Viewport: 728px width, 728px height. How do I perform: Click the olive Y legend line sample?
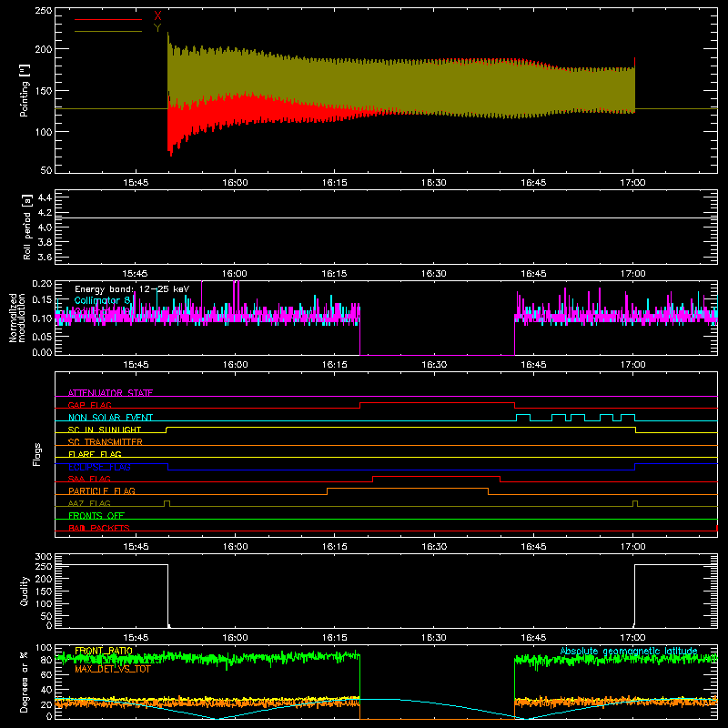(108, 32)
